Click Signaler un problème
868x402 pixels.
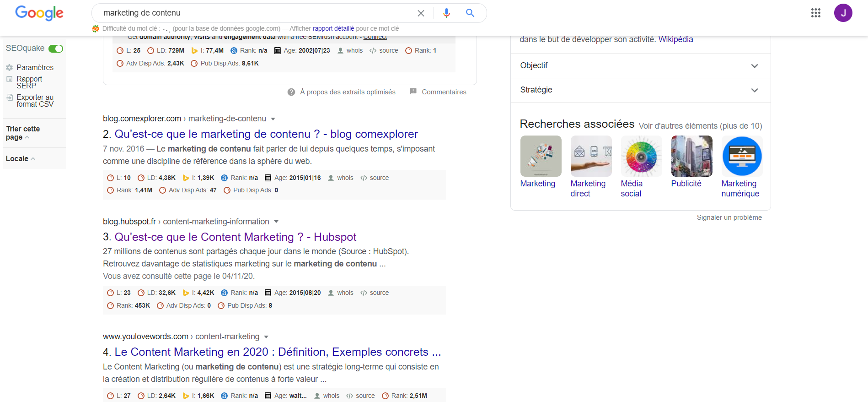[x=729, y=217]
